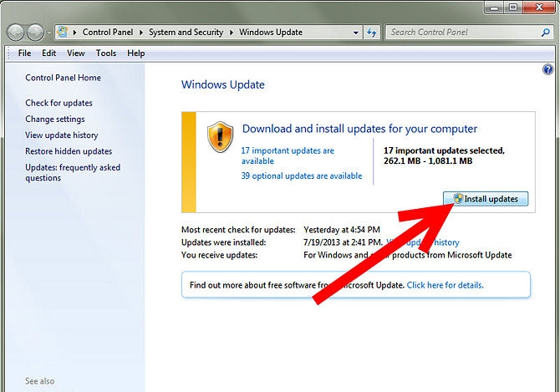Focus the Search Control Panel field

[x=468, y=33]
